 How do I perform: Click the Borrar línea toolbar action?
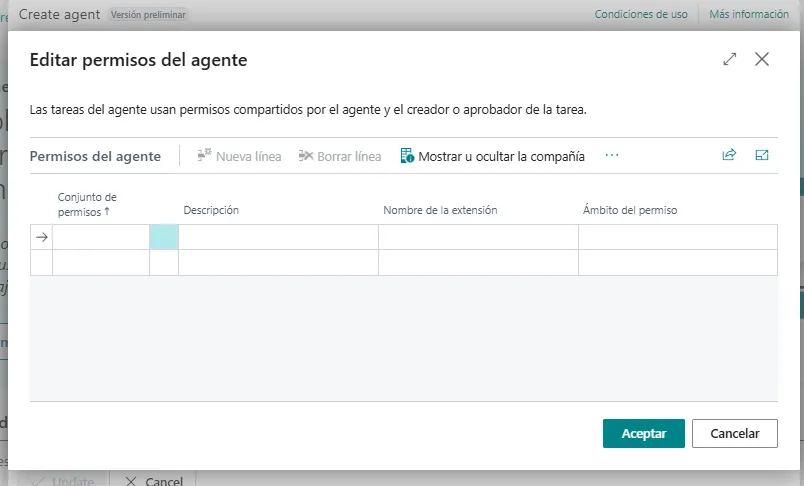(x=340, y=156)
